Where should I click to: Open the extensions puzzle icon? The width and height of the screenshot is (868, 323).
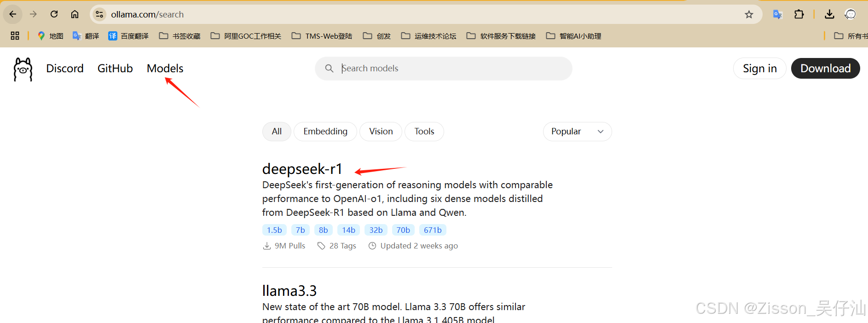(799, 14)
